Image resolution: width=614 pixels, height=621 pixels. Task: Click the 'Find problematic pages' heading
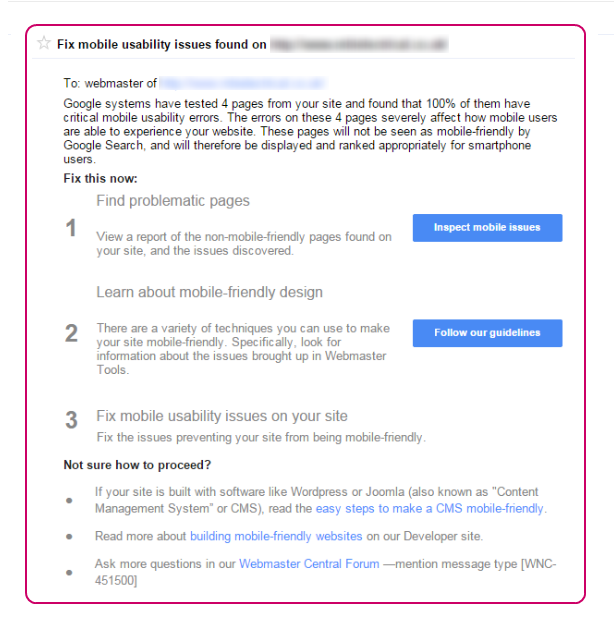pos(173,200)
